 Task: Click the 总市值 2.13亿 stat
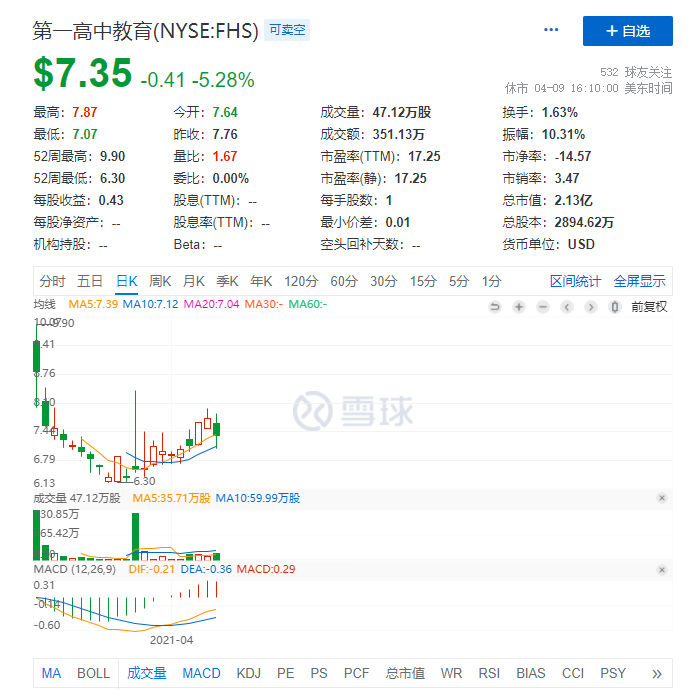[x=547, y=200]
